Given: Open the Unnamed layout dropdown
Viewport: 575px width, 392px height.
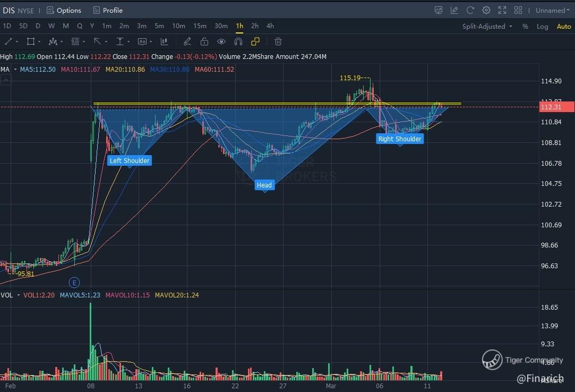Looking at the screenshot, I should 553,10.
